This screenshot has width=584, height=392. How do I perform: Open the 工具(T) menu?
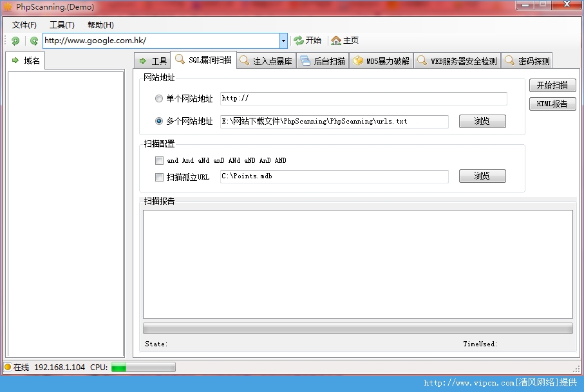tap(62, 25)
